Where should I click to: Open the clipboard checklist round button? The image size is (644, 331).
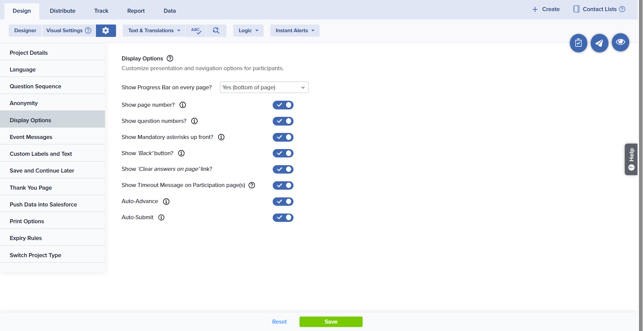point(578,43)
